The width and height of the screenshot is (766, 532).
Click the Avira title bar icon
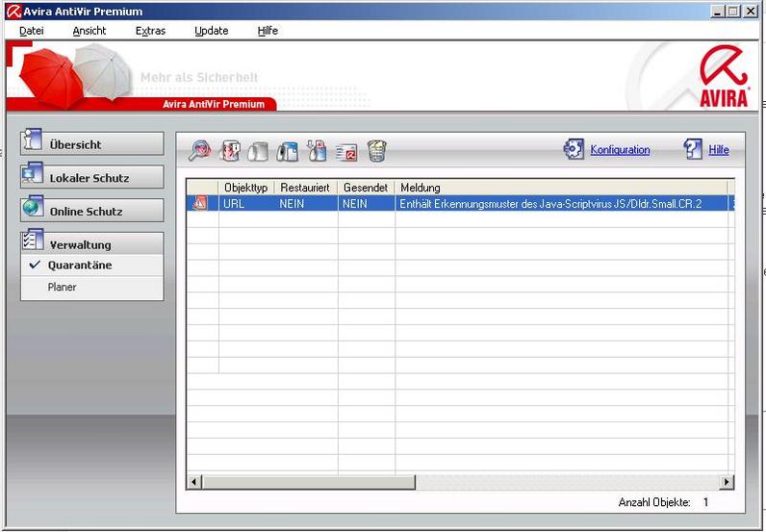pyautogui.click(x=13, y=12)
